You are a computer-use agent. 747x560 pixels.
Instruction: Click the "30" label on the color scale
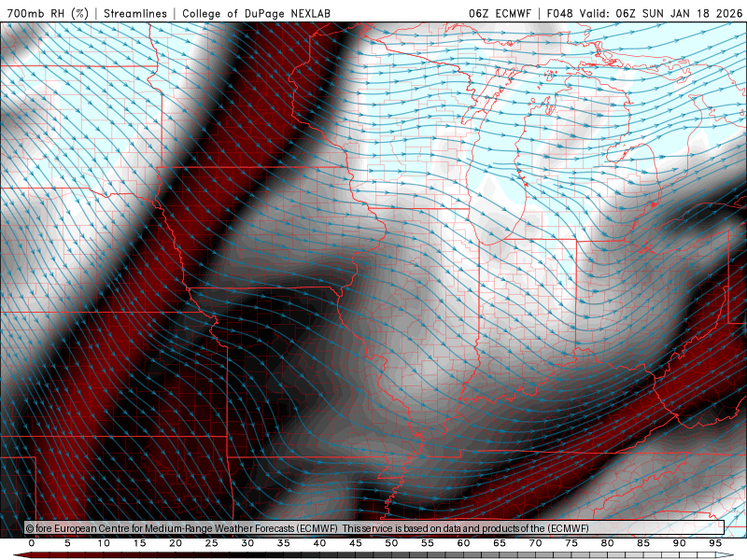(247, 543)
